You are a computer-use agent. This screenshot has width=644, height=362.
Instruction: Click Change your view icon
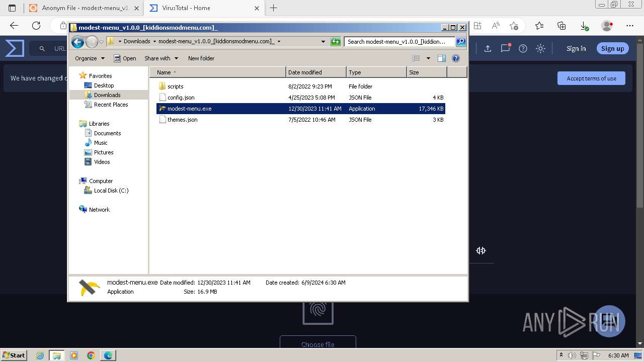(416, 58)
